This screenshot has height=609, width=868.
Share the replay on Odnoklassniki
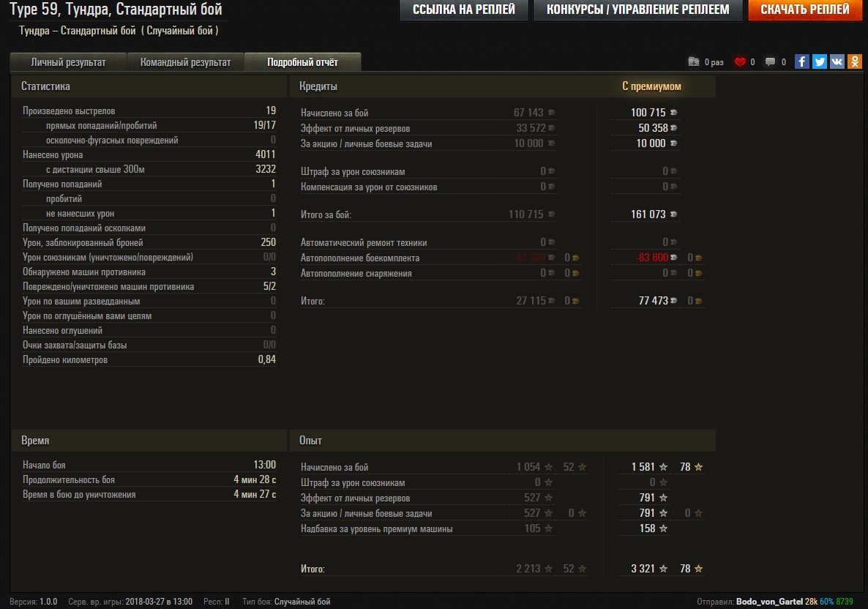855,61
